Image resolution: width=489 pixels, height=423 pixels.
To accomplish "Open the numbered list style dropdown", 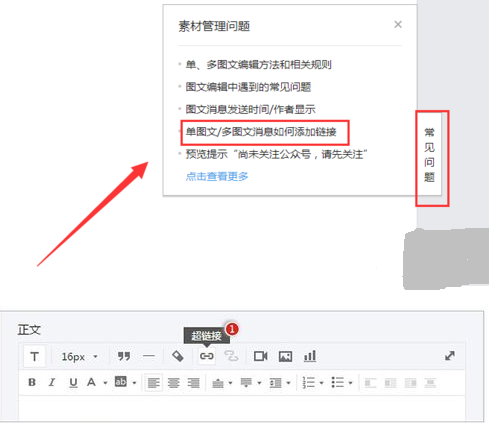I will pos(321,383).
